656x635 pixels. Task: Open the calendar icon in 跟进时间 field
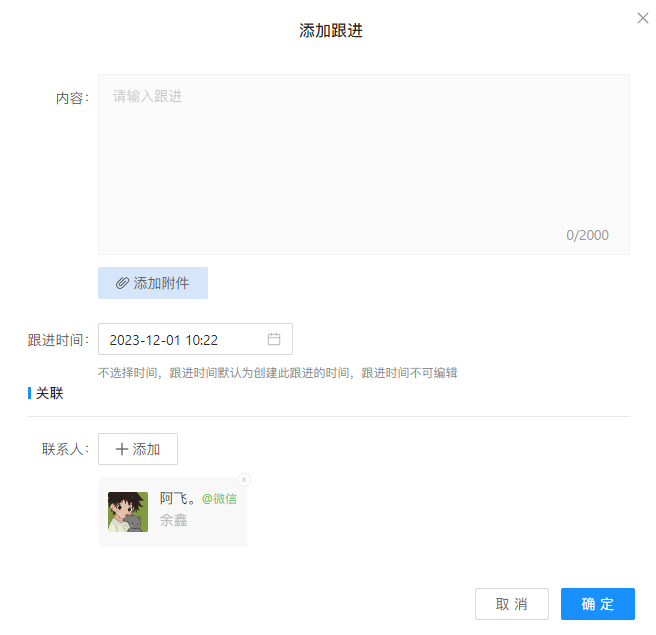(274, 339)
